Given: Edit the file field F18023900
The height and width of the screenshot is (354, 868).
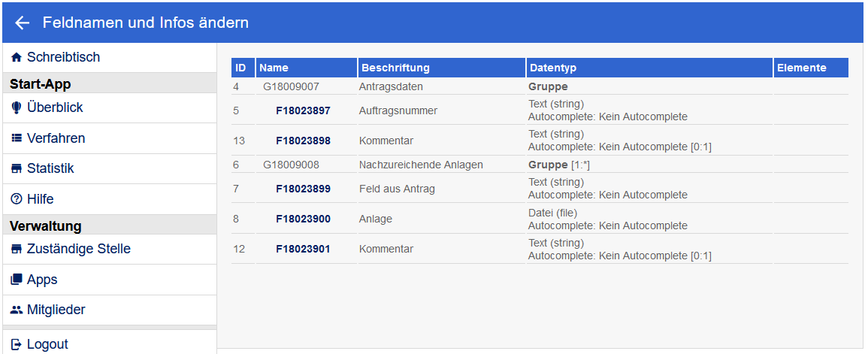Looking at the screenshot, I should point(303,219).
